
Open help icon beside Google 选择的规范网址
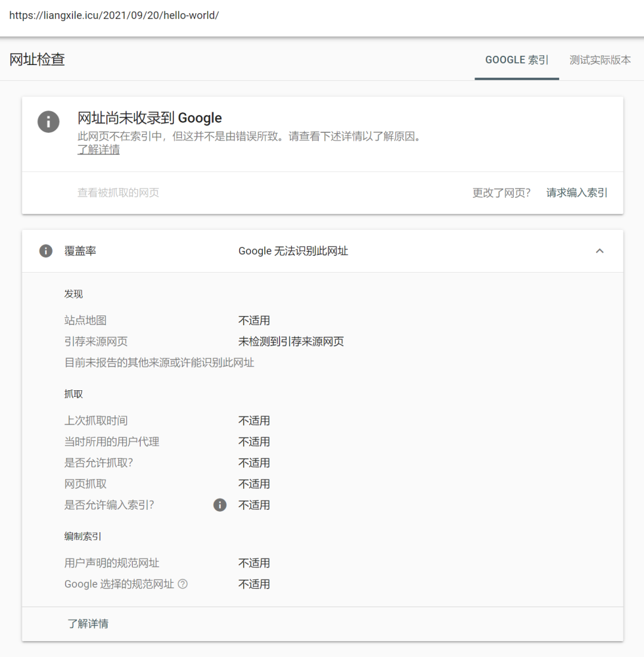[183, 583]
